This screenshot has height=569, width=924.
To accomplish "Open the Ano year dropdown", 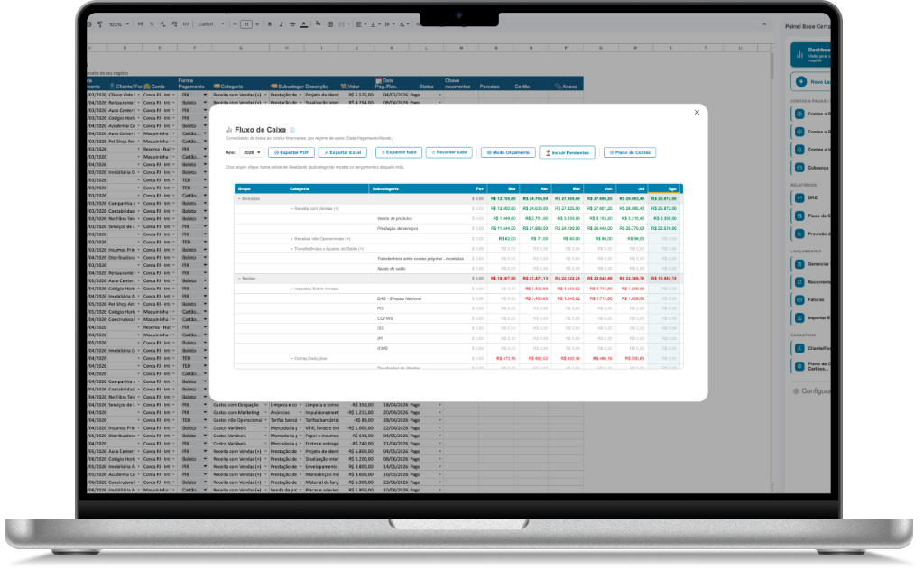I will click(x=252, y=152).
